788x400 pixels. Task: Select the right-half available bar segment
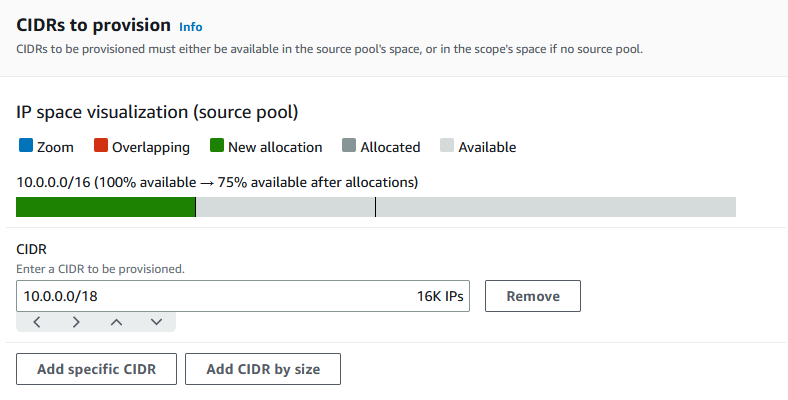coord(555,207)
